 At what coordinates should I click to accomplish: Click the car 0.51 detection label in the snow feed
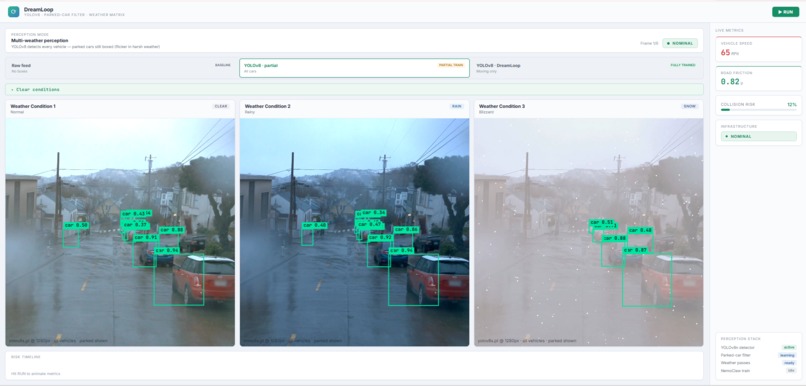[601, 223]
